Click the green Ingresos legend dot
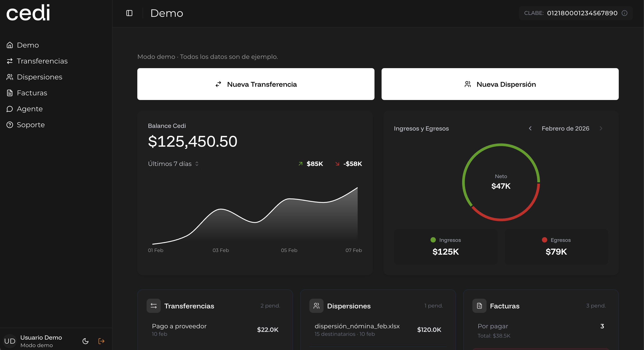This screenshot has height=350, width=644. (433, 240)
